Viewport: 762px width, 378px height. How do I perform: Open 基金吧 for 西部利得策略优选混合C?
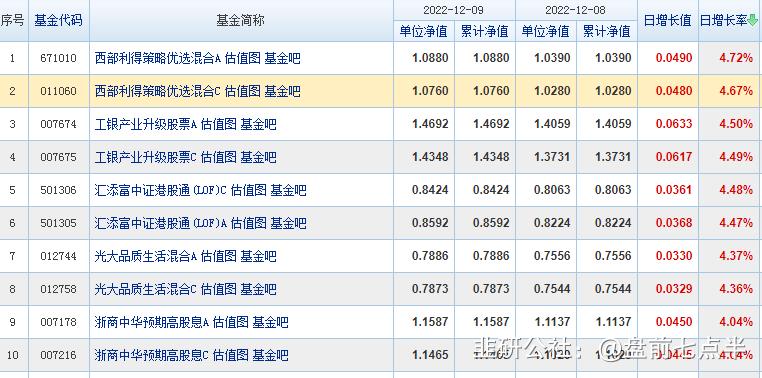pos(282,91)
